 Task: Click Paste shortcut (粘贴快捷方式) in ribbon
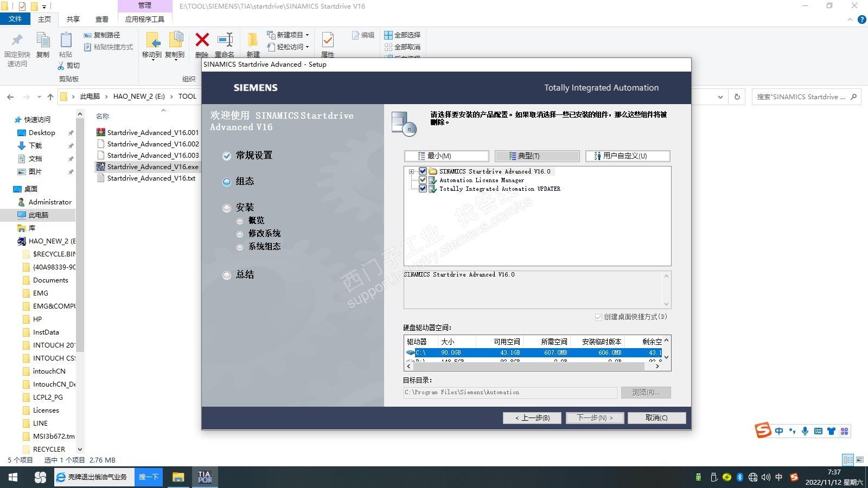coord(108,47)
